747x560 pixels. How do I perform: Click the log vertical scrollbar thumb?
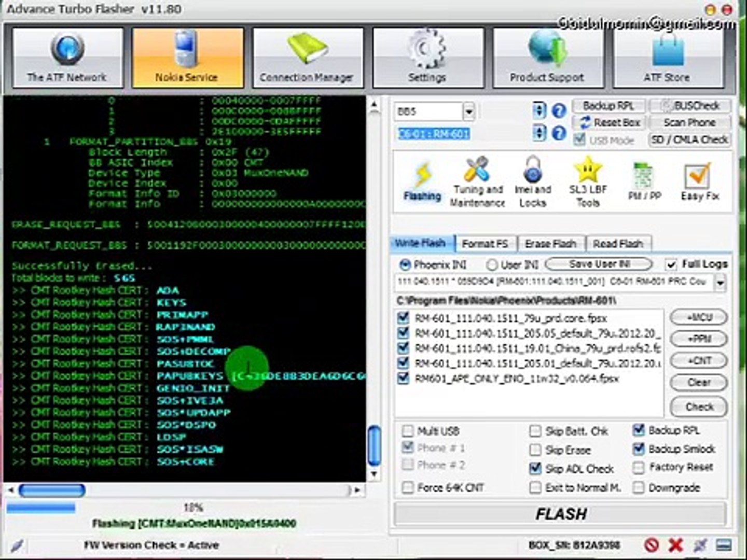click(374, 445)
